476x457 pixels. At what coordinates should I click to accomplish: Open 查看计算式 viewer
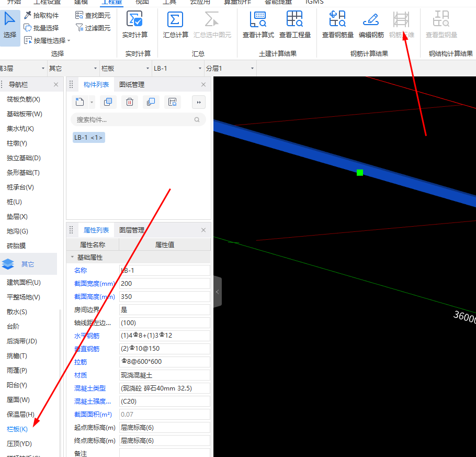(258, 25)
